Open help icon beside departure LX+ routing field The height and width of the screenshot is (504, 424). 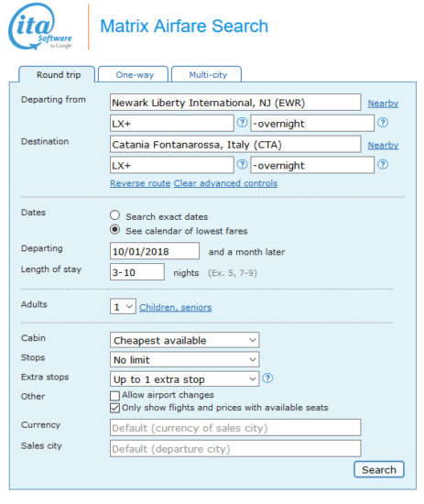click(x=242, y=123)
